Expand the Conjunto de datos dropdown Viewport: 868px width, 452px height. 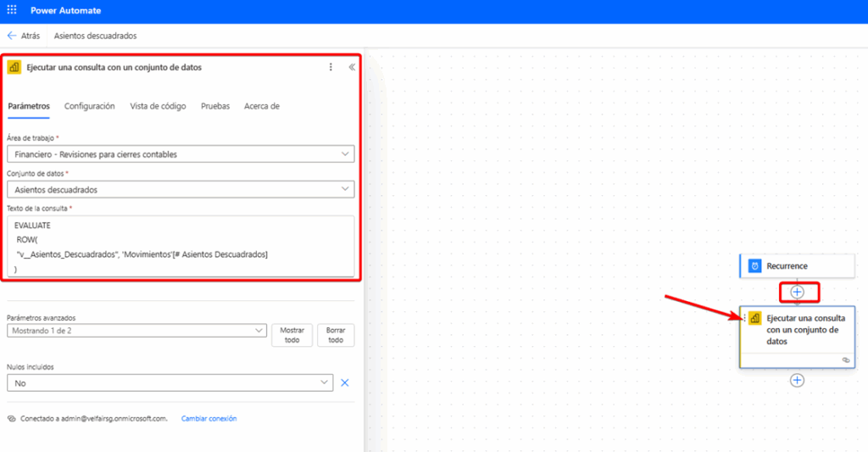343,189
